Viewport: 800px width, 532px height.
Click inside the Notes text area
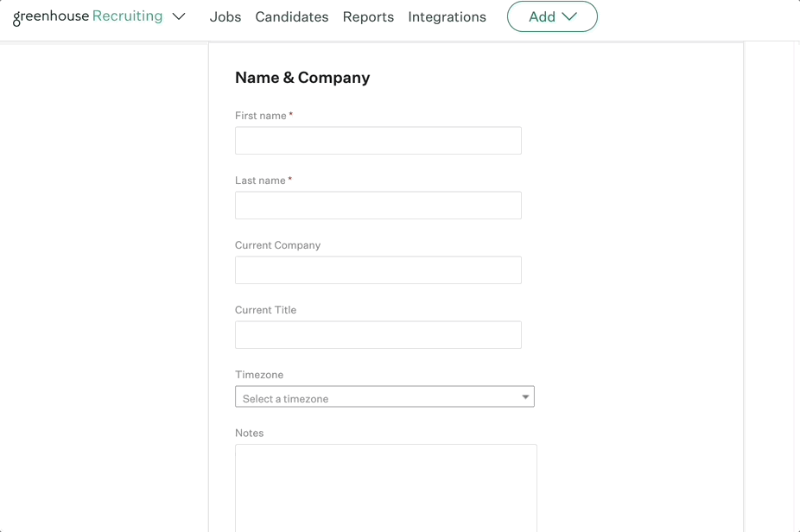[x=385, y=488]
